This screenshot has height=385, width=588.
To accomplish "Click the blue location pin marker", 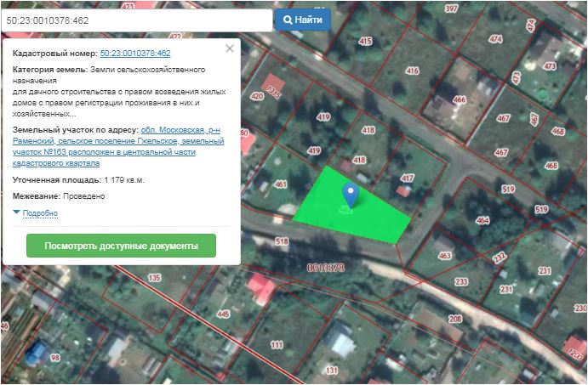I will [349, 193].
